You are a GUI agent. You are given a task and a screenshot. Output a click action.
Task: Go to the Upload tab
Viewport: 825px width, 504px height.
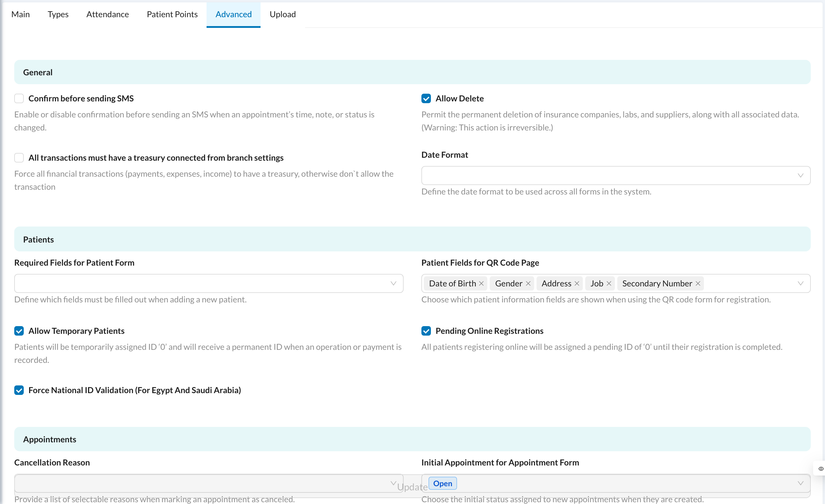click(x=283, y=14)
